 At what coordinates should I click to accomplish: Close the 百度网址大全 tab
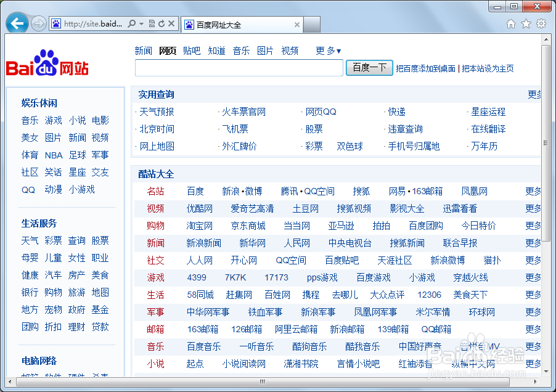click(x=297, y=25)
